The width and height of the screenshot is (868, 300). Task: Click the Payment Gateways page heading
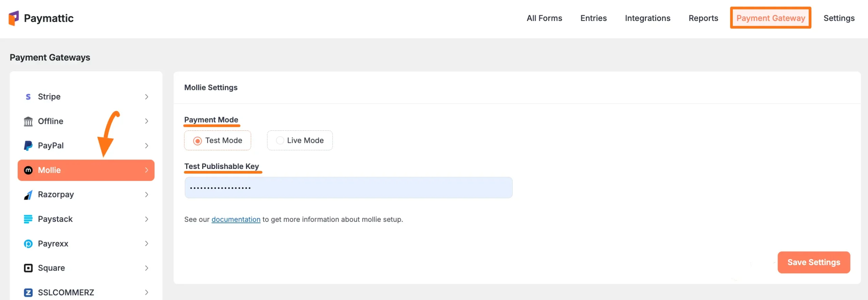50,58
